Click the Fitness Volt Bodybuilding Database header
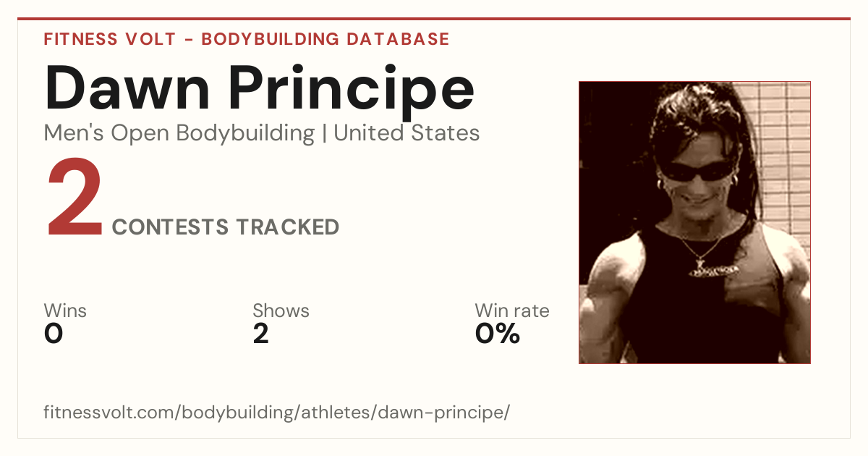 (247, 39)
